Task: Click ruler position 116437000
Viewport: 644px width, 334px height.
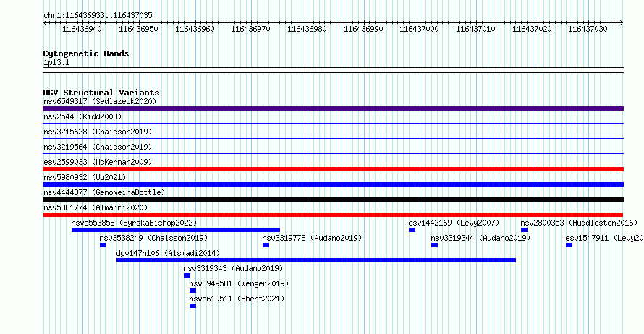Action: pyautogui.click(x=420, y=29)
